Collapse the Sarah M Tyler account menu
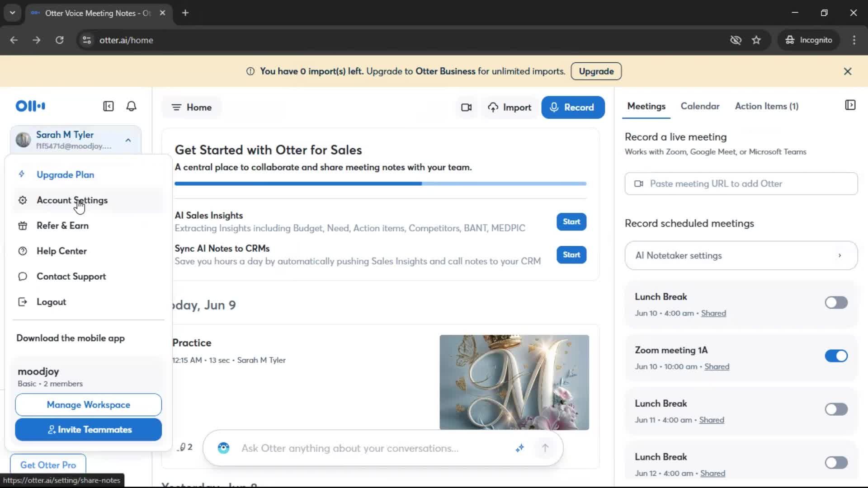 coord(128,140)
